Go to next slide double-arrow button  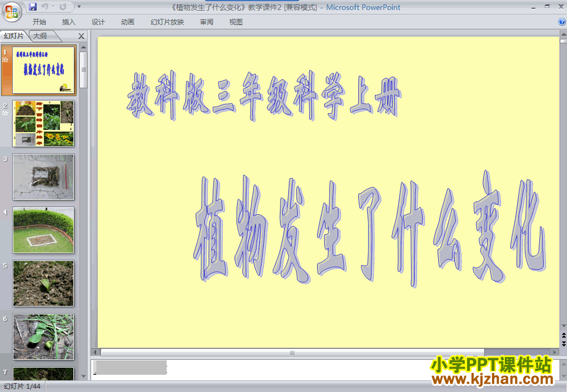point(563,344)
